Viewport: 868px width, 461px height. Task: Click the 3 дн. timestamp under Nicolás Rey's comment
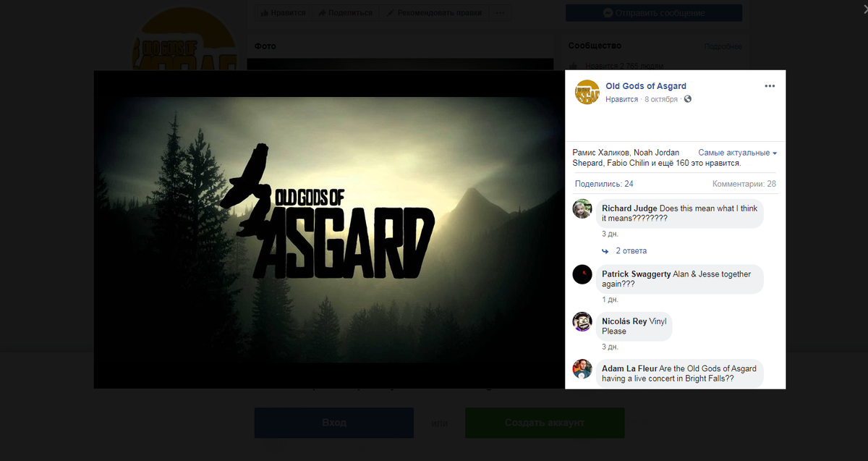point(610,347)
